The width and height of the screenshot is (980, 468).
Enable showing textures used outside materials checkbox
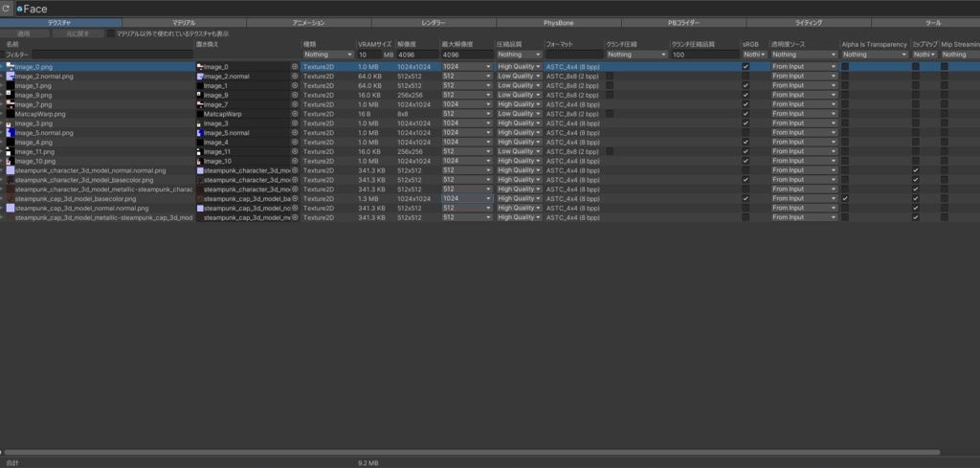(111, 33)
